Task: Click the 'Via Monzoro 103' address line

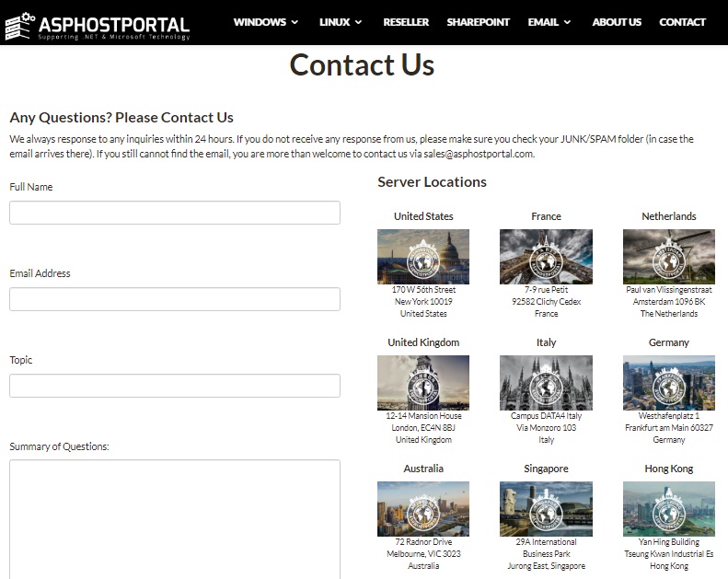Action: pyautogui.click(x=546, y=428)
